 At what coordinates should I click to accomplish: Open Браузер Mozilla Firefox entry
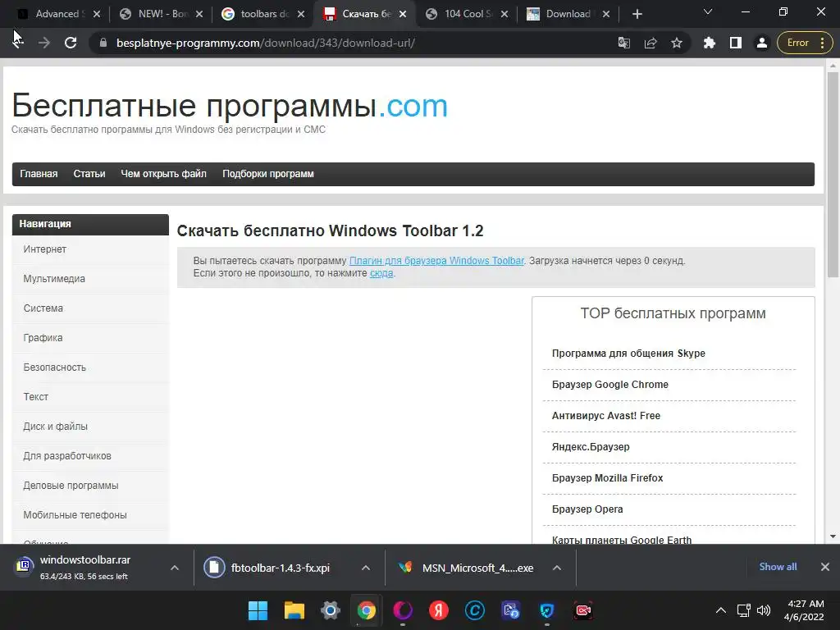[608, 477]
